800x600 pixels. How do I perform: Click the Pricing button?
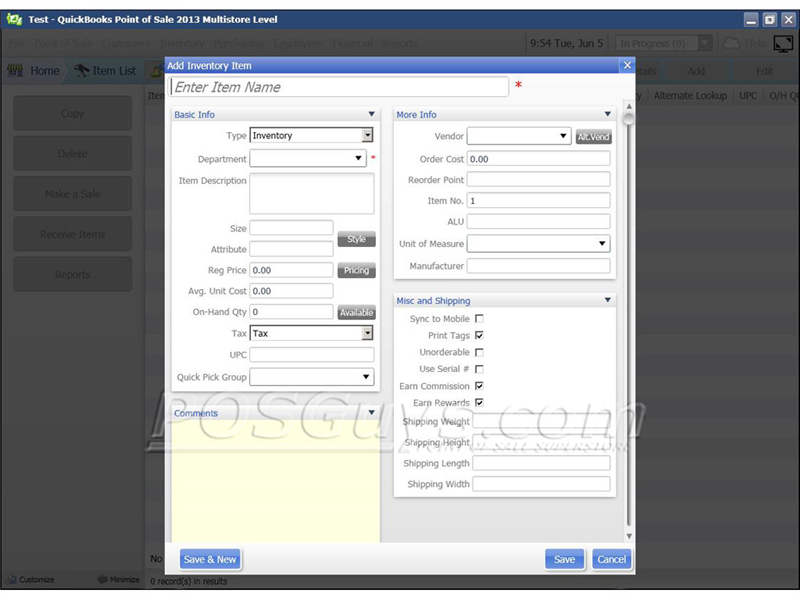point(356,270)
